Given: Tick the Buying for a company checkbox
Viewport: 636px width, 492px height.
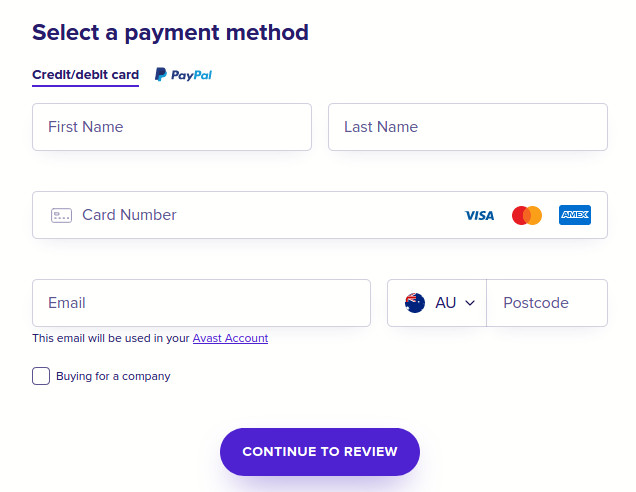Looking at the screenshot, I should (41, 376).
